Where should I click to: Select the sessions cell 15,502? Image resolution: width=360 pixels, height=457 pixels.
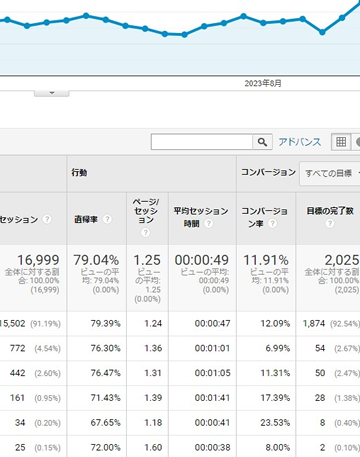[13, 324]
